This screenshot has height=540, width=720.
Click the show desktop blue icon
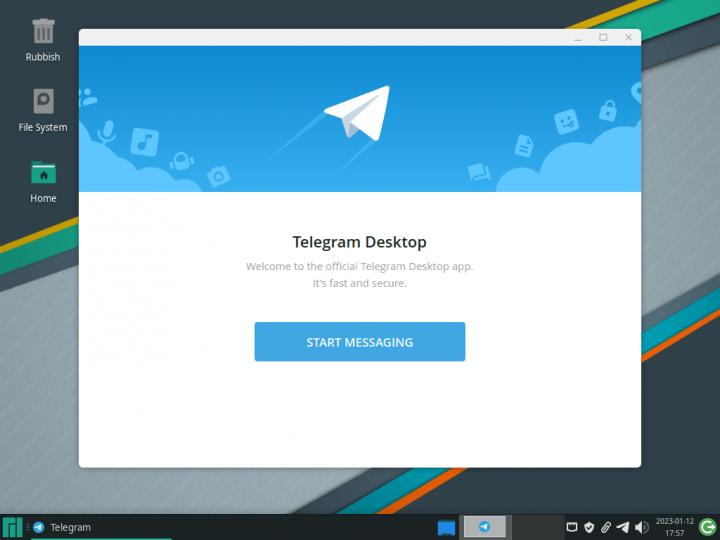pos(446,527)
